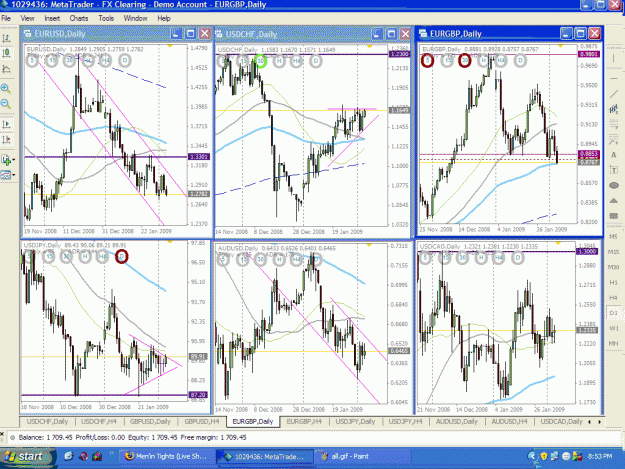
Task: Click the 0.8853 price label on EURGBP chart
Action: [x=588, y=154]
